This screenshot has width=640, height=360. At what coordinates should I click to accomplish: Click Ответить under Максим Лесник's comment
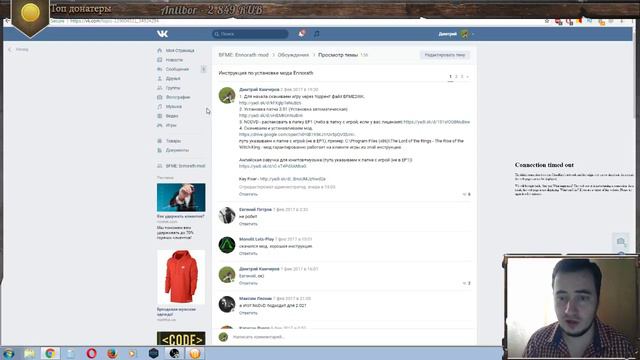[248, 313]
